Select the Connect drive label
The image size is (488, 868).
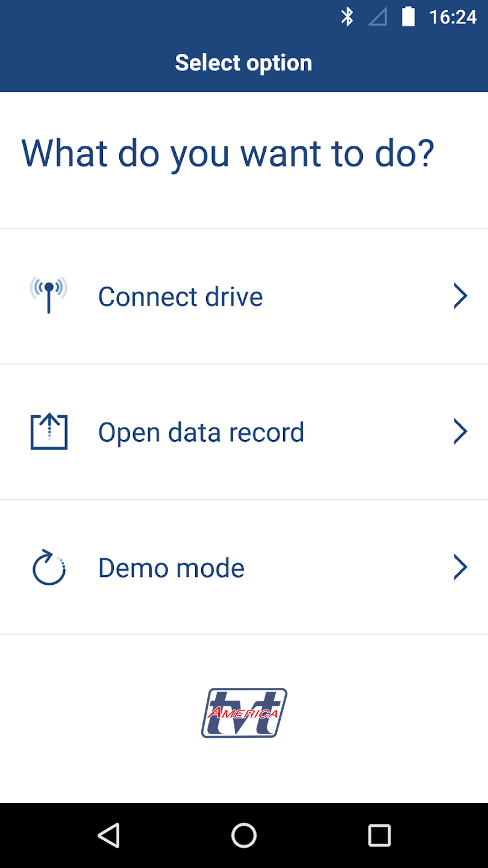coord(181,297)
